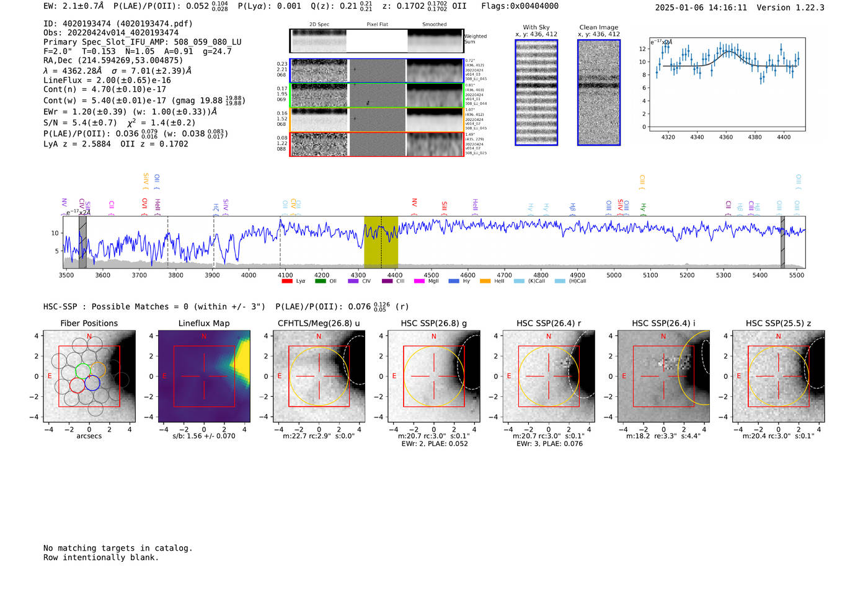Click the Q(z): 0.21 header value
The width and height of the screenshot is (868, 591).
coord(341,6)
